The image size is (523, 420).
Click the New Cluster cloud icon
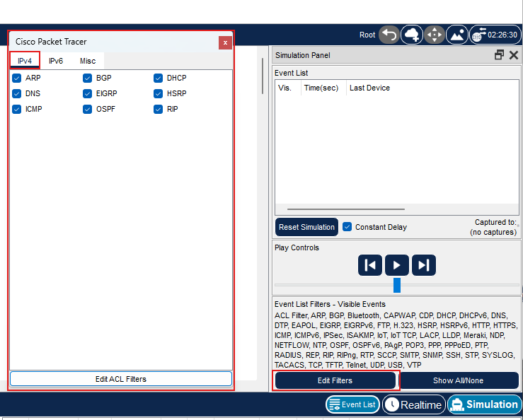411,35
